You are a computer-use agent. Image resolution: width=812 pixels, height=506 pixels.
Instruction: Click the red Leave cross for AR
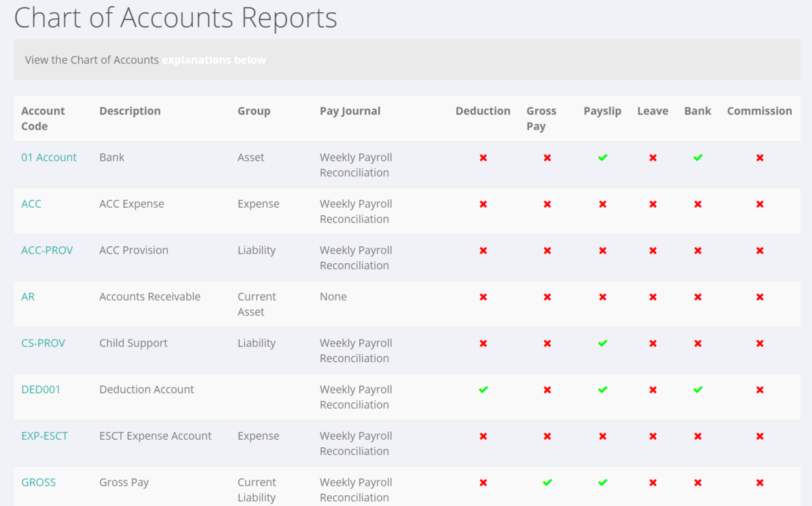coord(652,296)
